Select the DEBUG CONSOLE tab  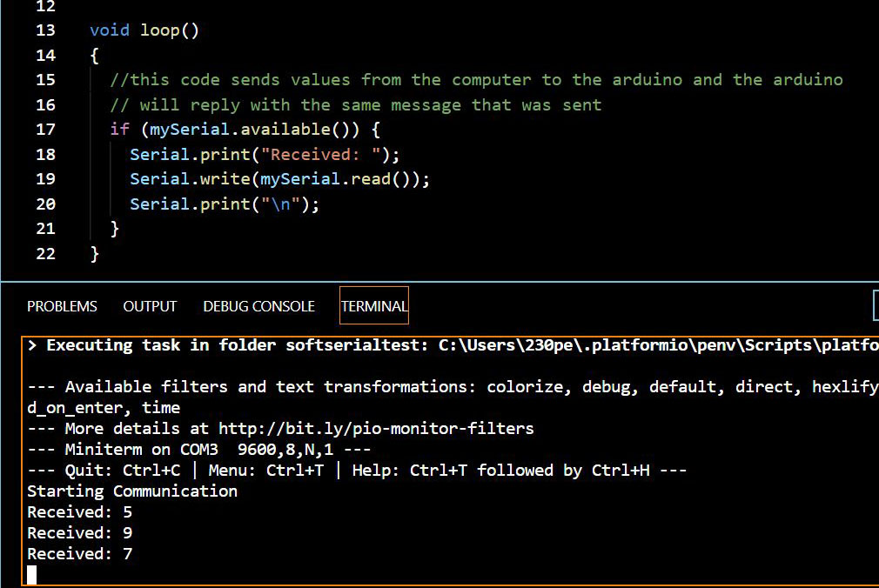point(258,306)
